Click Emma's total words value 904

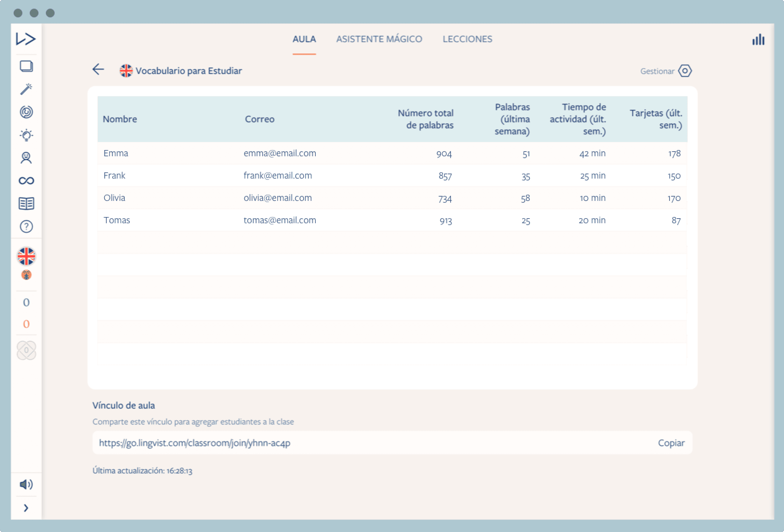click(x=444, y=154)
